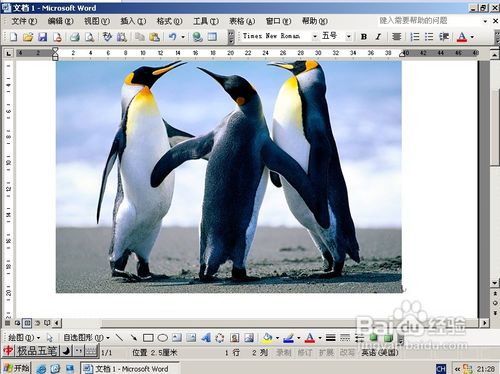Apply Fill Color bucket

(x=267, y=338)
